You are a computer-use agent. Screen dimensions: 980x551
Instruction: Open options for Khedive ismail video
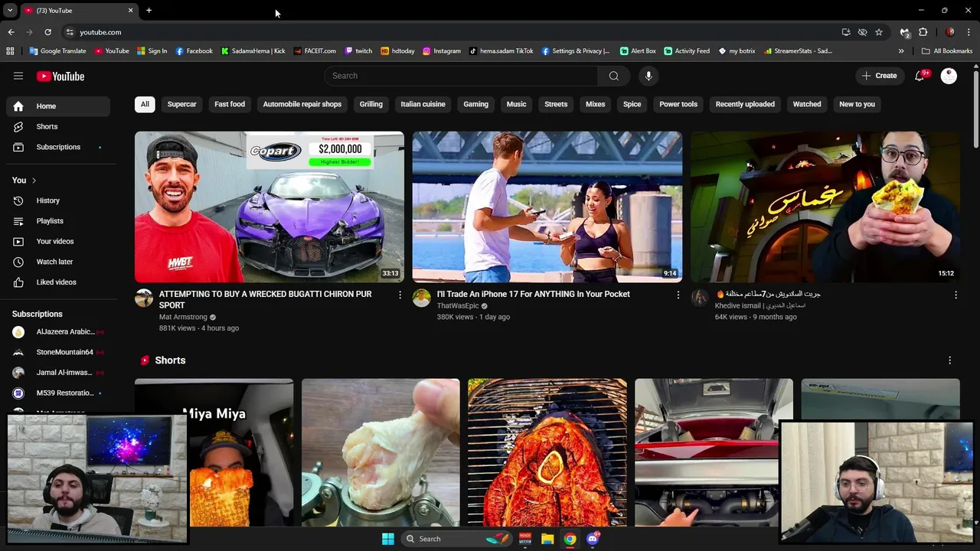[x=955, y=295]
